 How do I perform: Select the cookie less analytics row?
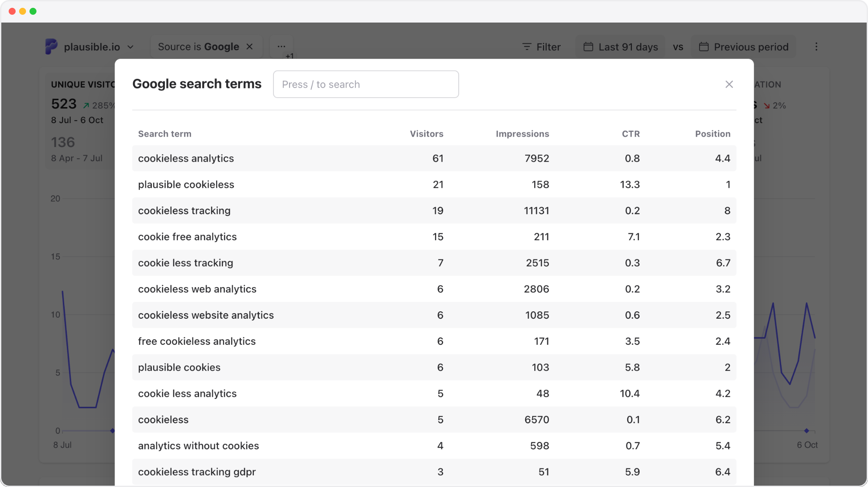coord(434,394)
